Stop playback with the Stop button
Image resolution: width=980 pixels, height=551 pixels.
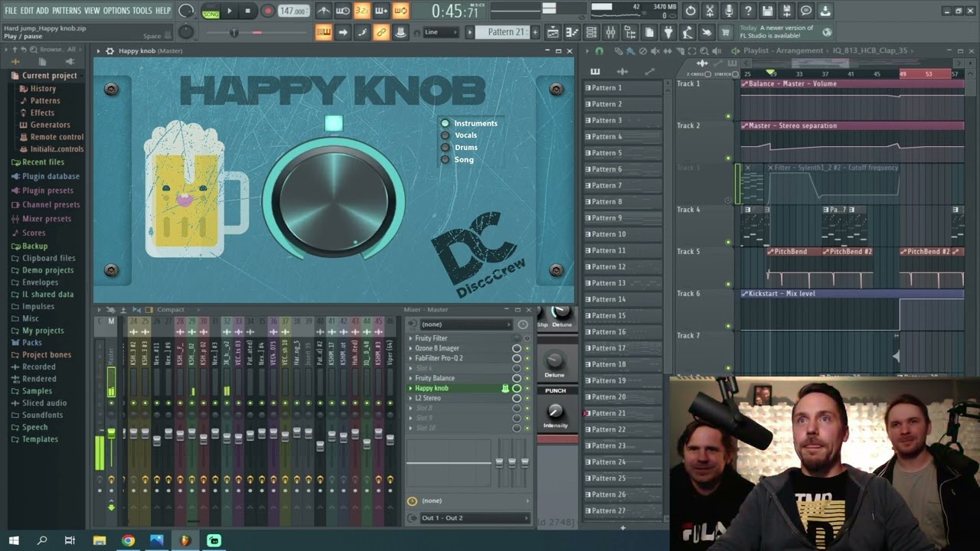pos(247,11)
